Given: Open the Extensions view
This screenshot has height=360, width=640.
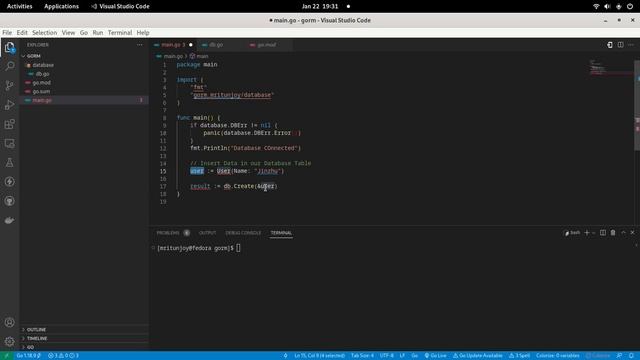Looking at the screenshot, I should point(9,124).
